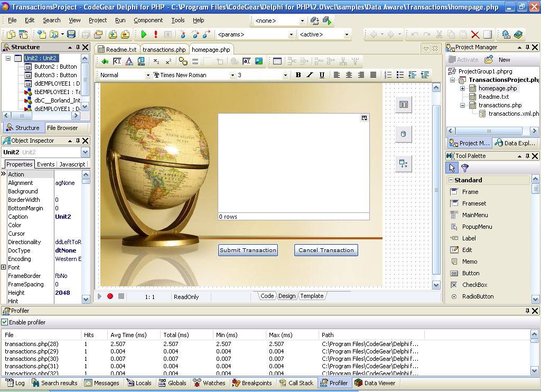
Task: Save file using the floppy disk icon
Action: [x=71, y=34]
